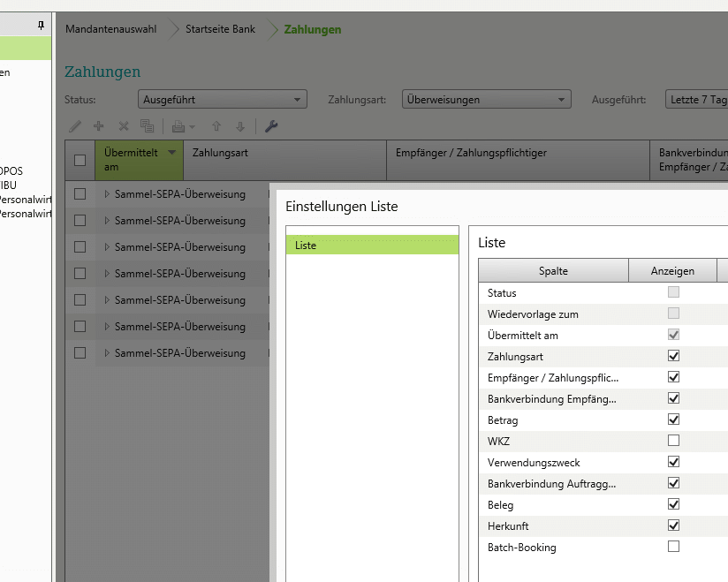The height and width of the screenshot is (582, 728).
Task: Check the third Sammel-SEPA-Überweisung row checkbox
Action: pyautogui.click(x=80, y=247)
